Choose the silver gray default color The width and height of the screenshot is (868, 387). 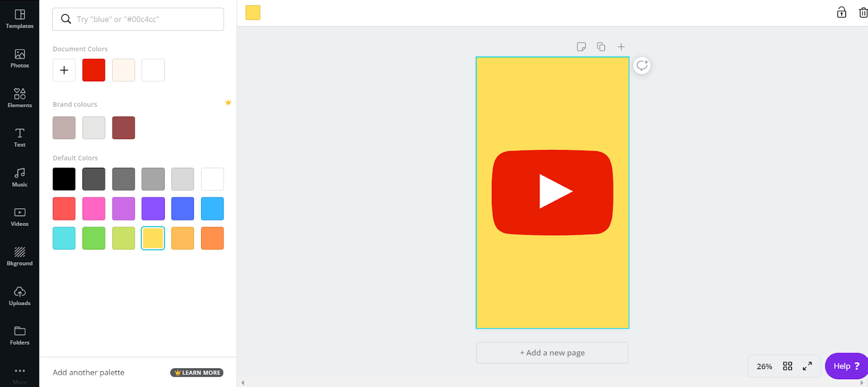click(153, 179)
